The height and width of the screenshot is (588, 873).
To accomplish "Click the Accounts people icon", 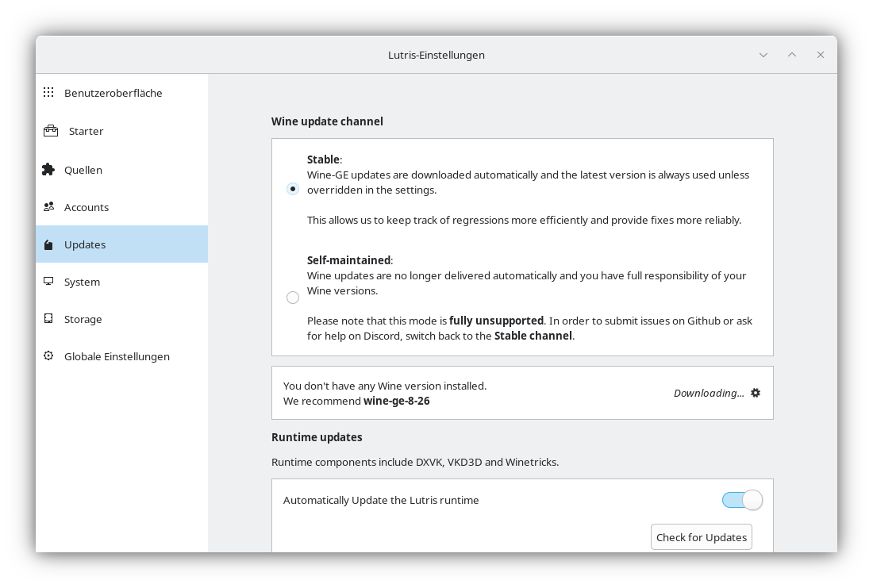I will point(48,207).
